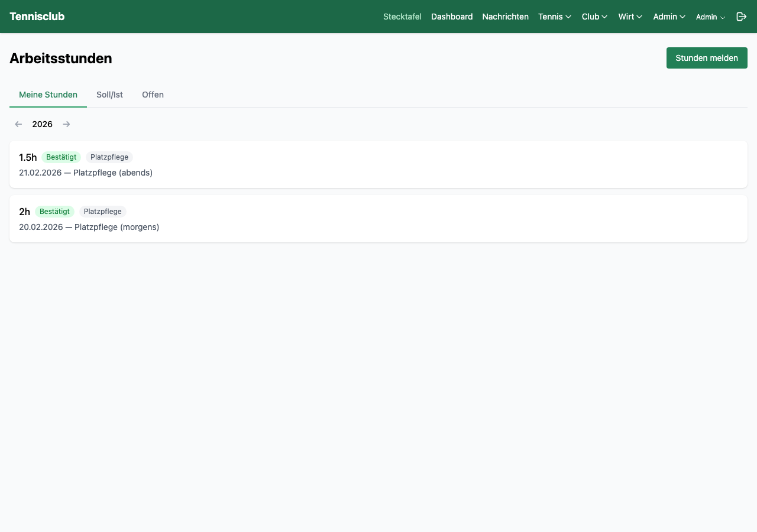
Task: Click Bestätigt badge on 1.5h entry
Action: coord(61,157)
